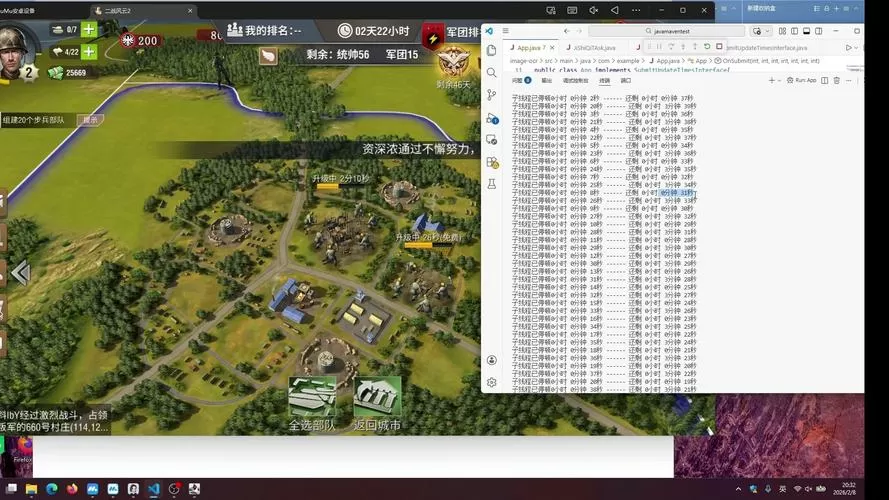
Task: Expand side menu with left arrow chevron
Action: pos(20,273)
